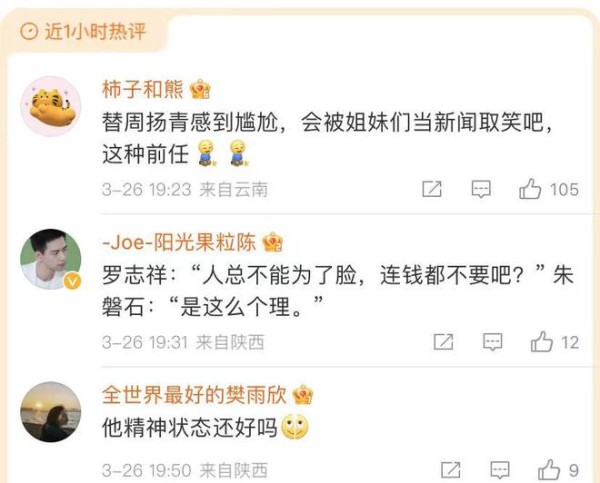Image resolution: width=600 pixels, height=483 pixels.
Task: Tap the membership crown beside -Joe-阳光果粒陈
Action: tap(272, 242)
